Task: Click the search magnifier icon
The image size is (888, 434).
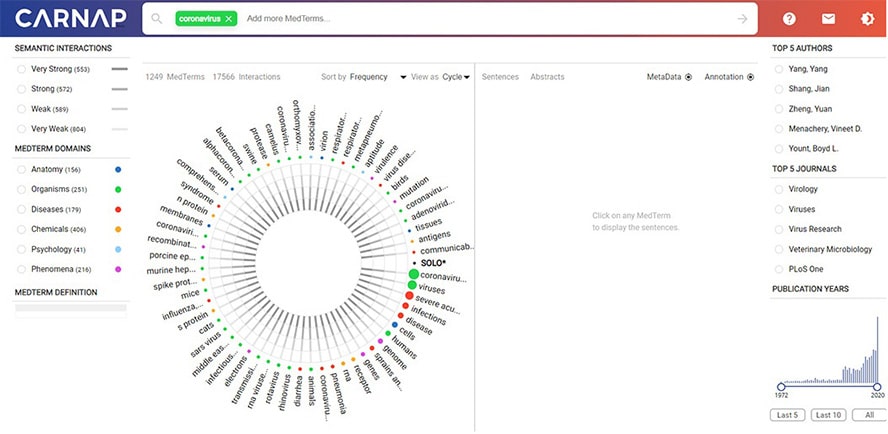Action: click(x=158, y=19)
